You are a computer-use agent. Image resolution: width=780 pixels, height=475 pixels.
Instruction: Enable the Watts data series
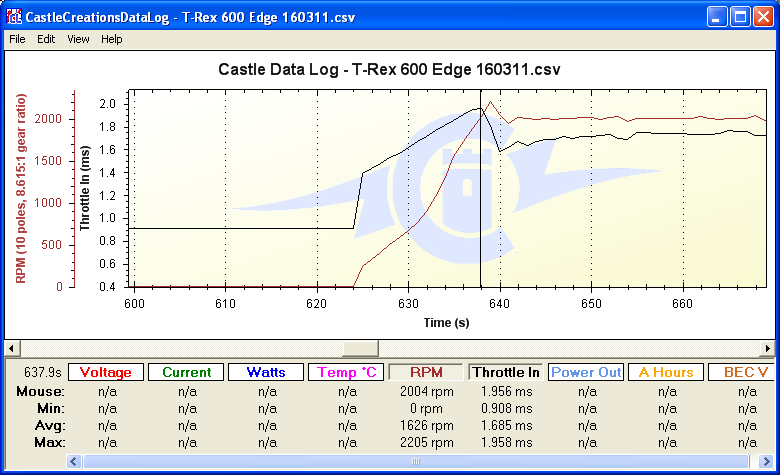pos(265,372)
